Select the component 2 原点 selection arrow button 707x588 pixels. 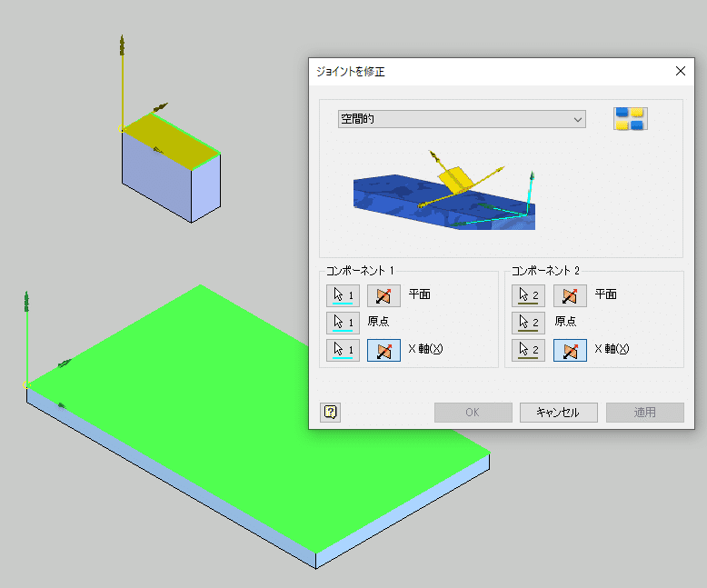pos(529,323)
